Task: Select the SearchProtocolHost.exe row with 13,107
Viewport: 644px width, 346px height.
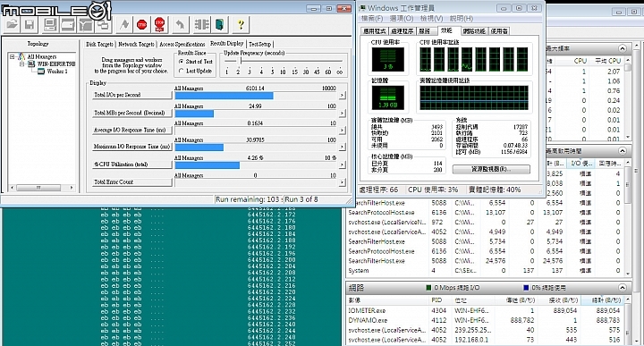Action: click(485, 213)
